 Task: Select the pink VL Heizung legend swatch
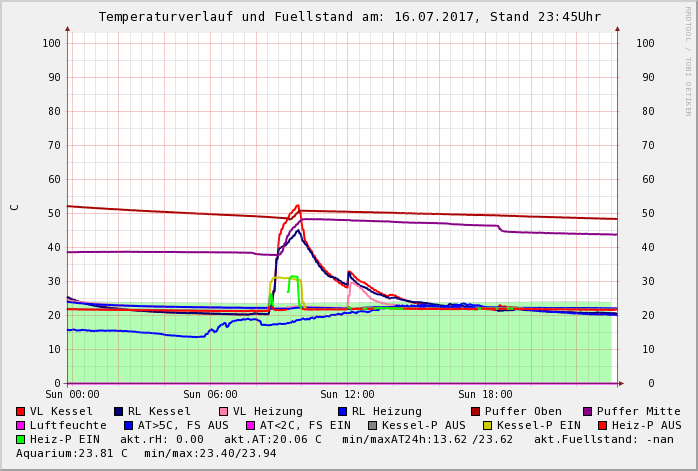[224, 411]
